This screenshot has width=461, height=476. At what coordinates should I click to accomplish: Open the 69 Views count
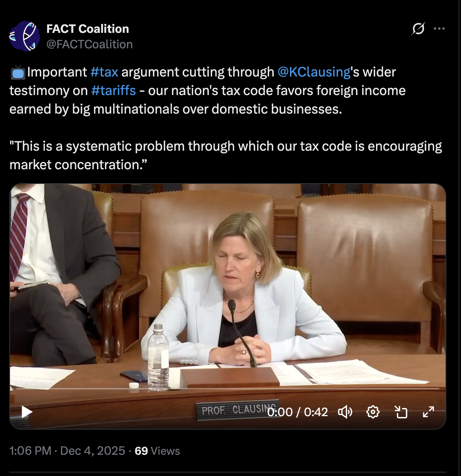point(157,451)
